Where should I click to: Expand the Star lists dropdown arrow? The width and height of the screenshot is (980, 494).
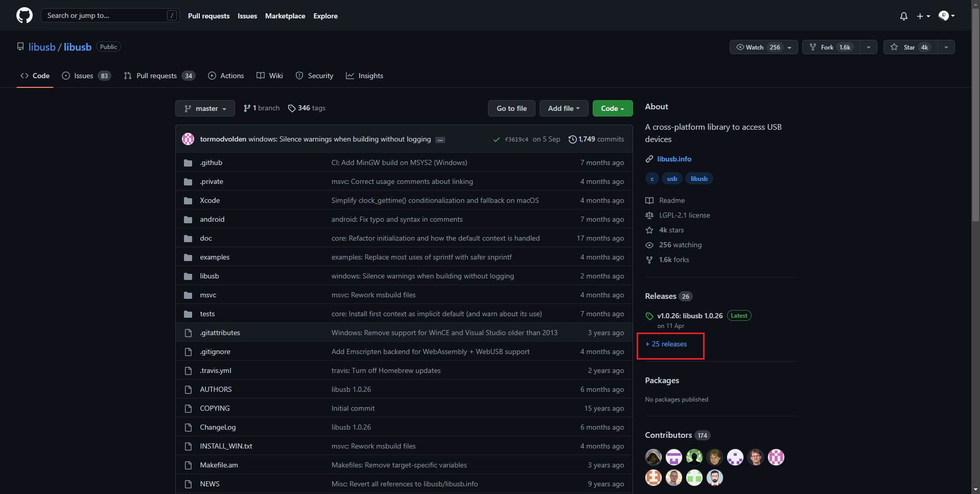pos(946,47)
